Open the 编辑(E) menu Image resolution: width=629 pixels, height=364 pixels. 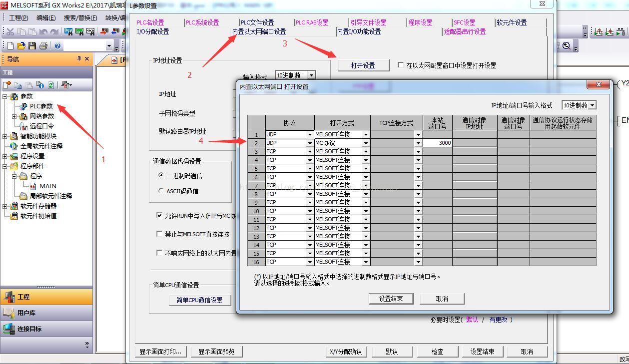pos(46,17)
